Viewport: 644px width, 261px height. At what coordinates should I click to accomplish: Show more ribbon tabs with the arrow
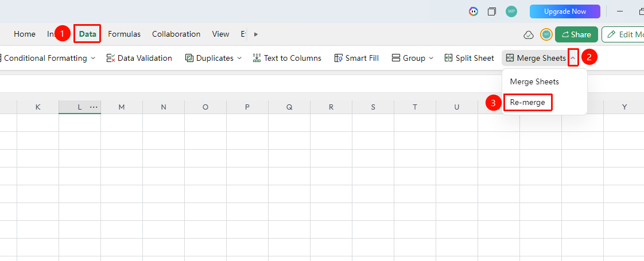click(256, 34)
